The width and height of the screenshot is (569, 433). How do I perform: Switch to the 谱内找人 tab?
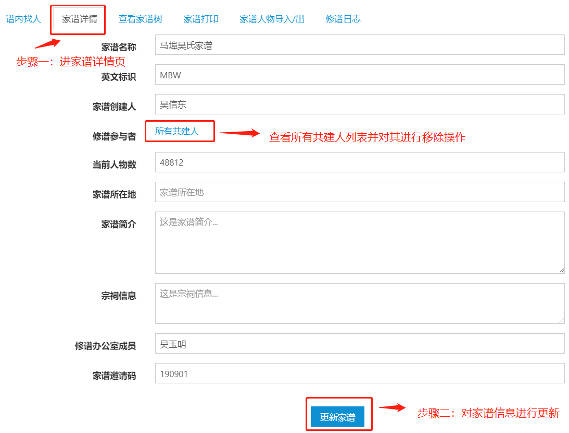click(x=23, y=19)
